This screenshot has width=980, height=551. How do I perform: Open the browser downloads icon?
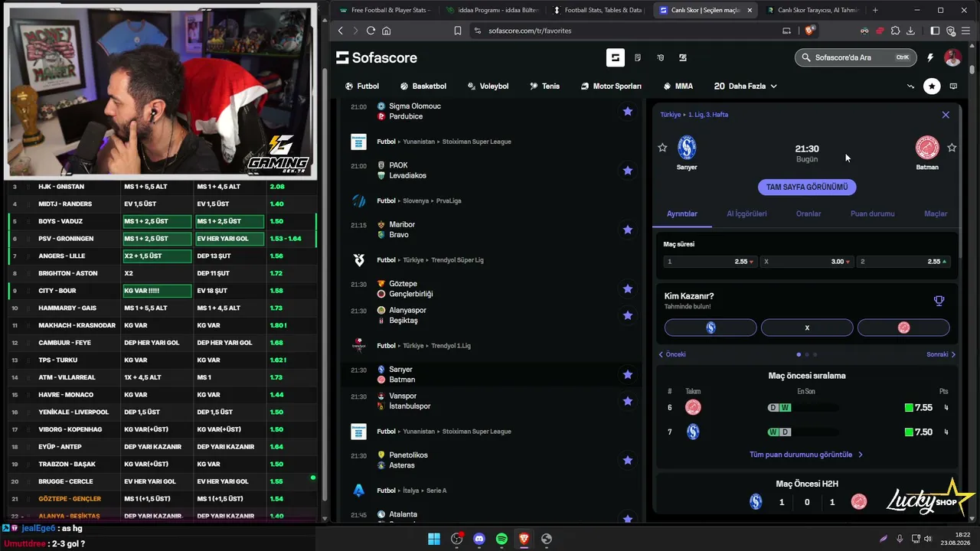pyautogui.click(x=910, y=31)
